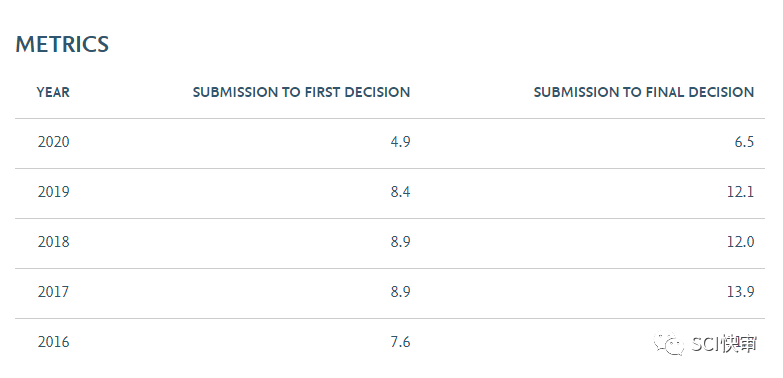783x378 pixels.
Task: Click the 12.1 final decision value
Action: point(741,192)
